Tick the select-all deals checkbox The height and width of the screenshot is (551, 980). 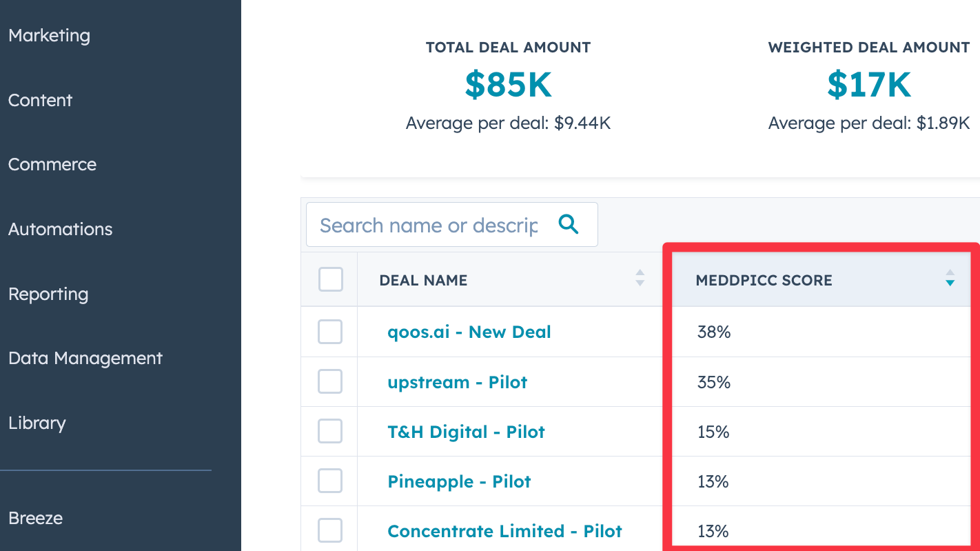pos(330,279)
